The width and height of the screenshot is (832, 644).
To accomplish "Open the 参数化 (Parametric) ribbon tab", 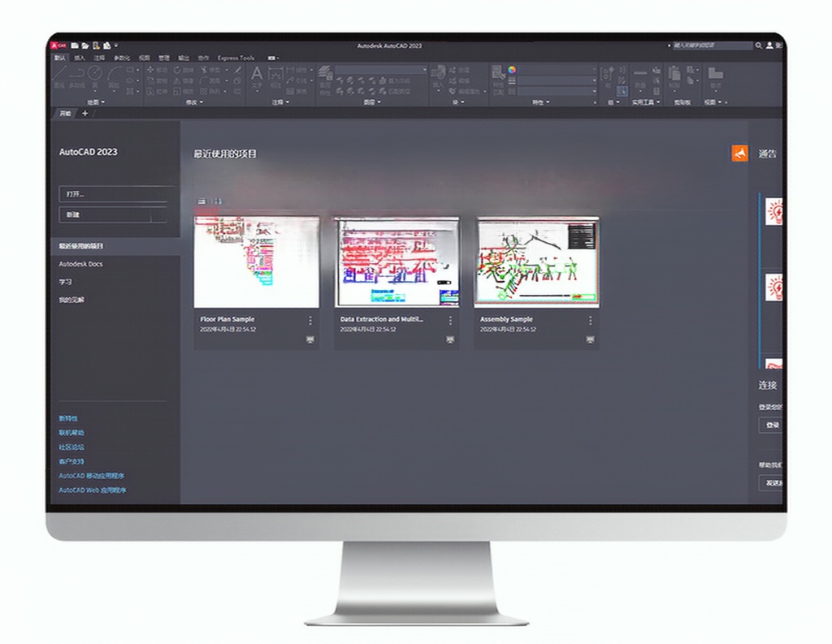I will coord(122,58).
